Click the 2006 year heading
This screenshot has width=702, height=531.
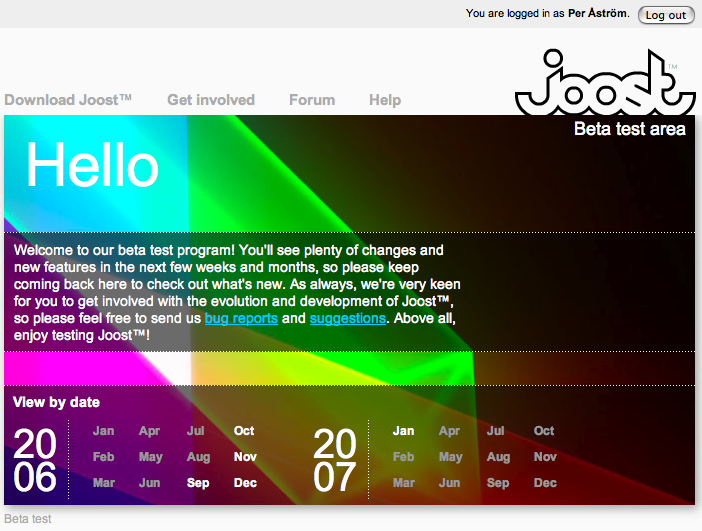click(35, 460)
